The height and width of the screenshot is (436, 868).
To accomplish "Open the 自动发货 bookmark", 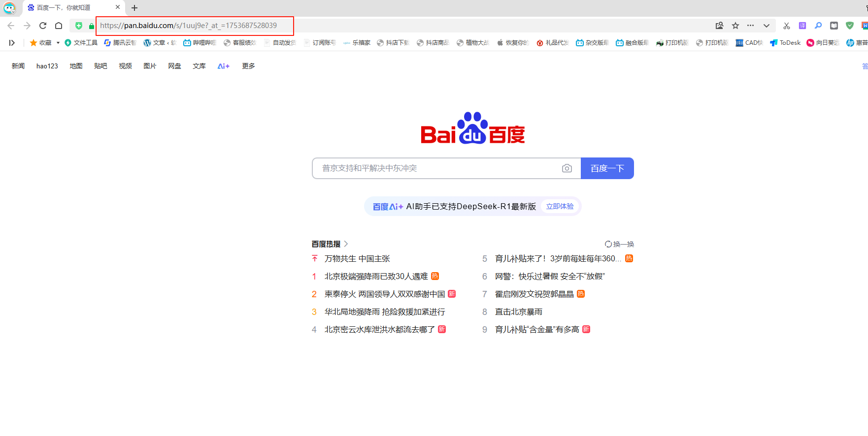I will (280, 43).
